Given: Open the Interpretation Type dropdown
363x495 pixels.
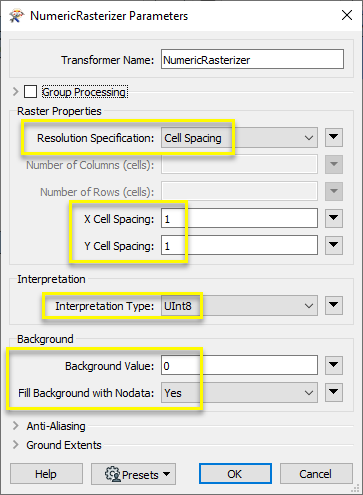Looking at the screenshot, I should 239,306.
